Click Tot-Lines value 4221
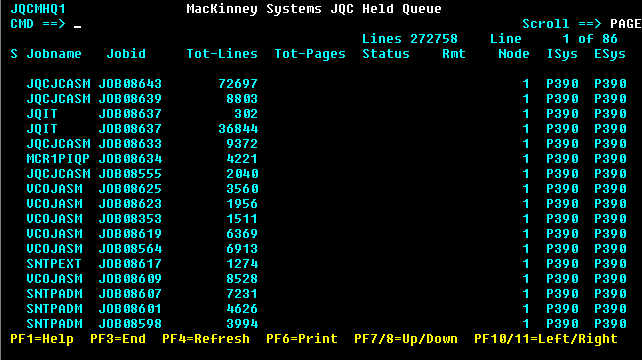642x360 pixels. click(242, 159)
